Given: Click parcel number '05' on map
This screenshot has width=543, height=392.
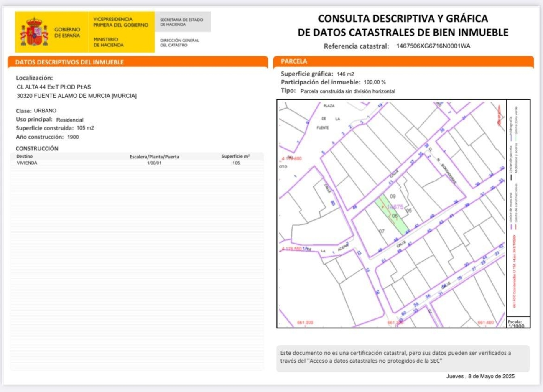Looking at the screenshot, I should point(409,211).
